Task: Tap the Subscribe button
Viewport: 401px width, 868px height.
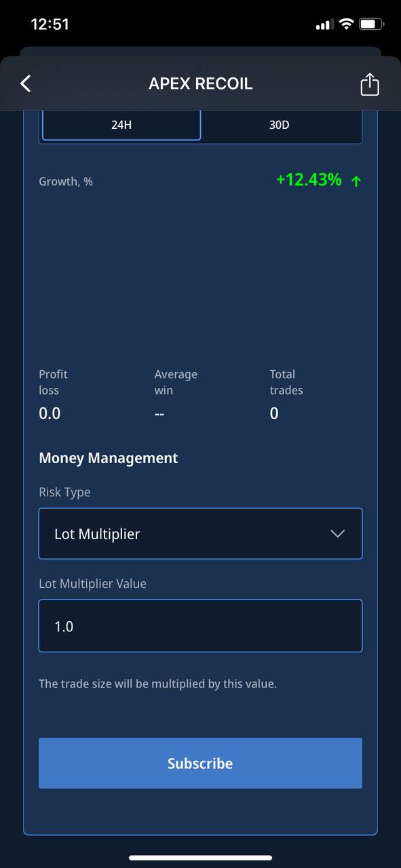Action: point(200,763)
